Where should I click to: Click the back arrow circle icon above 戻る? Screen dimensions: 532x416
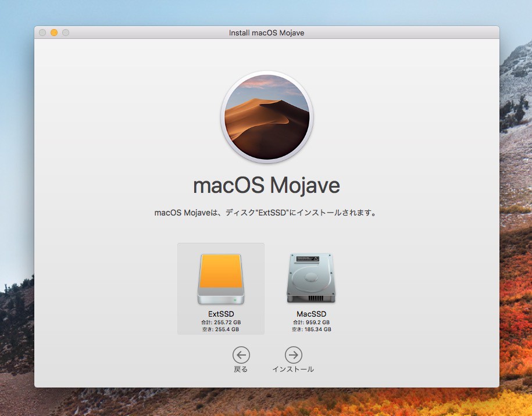(x=241, y=355)
